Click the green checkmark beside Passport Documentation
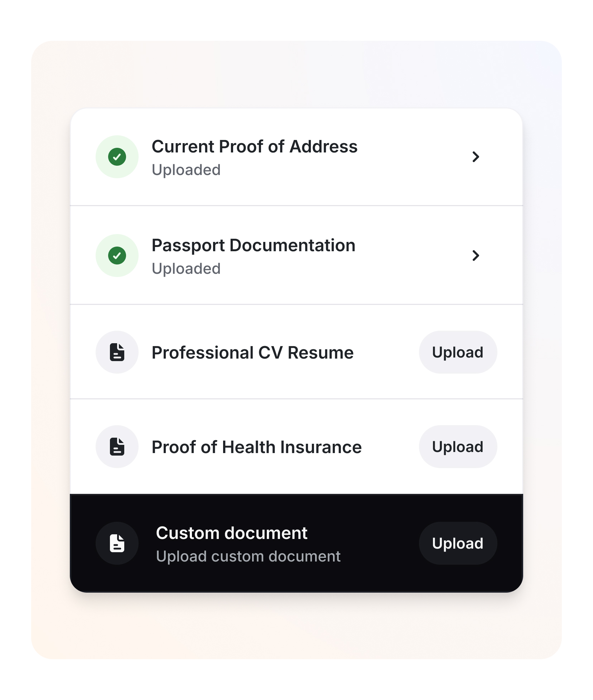The image size is (593, 700). 117,255
